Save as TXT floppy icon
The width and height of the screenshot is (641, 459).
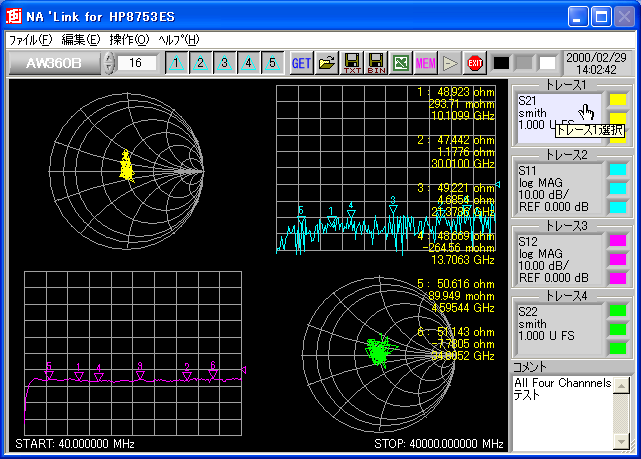click(x=352, y=63)
